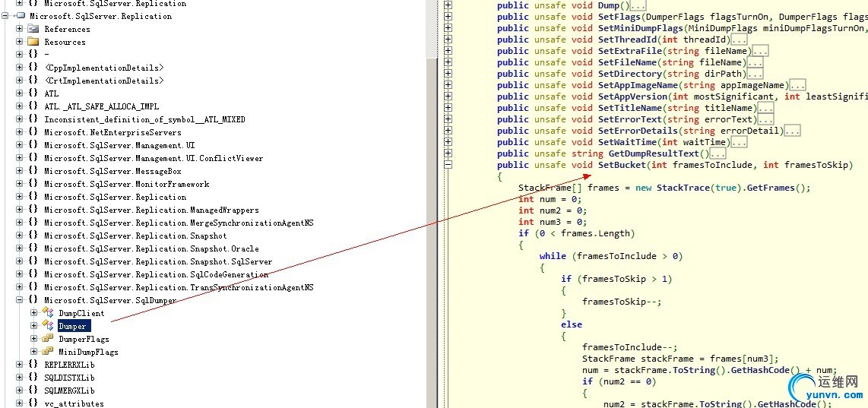Click the MiniDumpFlags enum icon
This screenshot has width=868, height=408.
click(x=48, y=352)
